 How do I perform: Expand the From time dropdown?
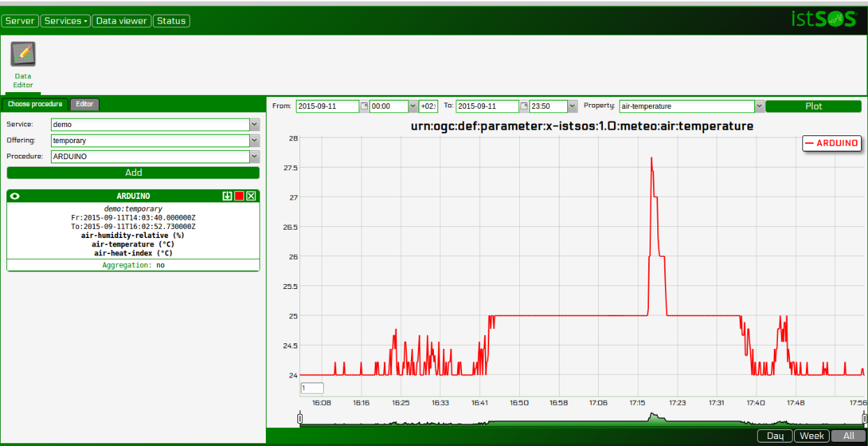tap(412, 106)
